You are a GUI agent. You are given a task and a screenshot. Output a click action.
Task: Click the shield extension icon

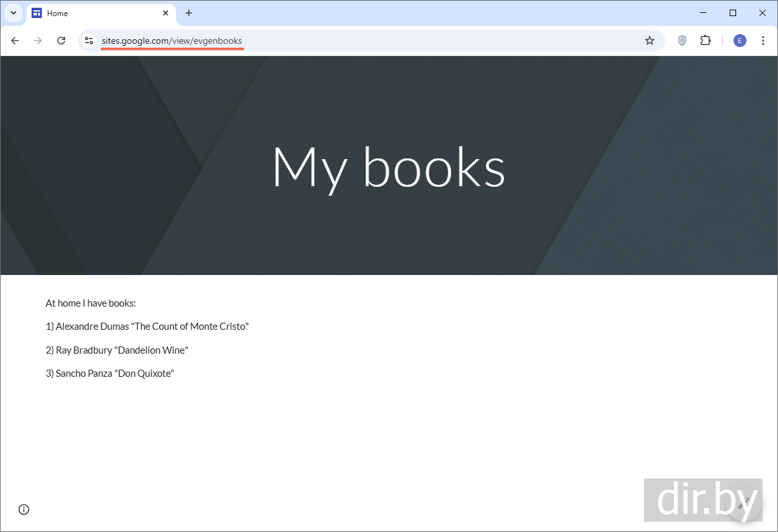tap(682, 41)
